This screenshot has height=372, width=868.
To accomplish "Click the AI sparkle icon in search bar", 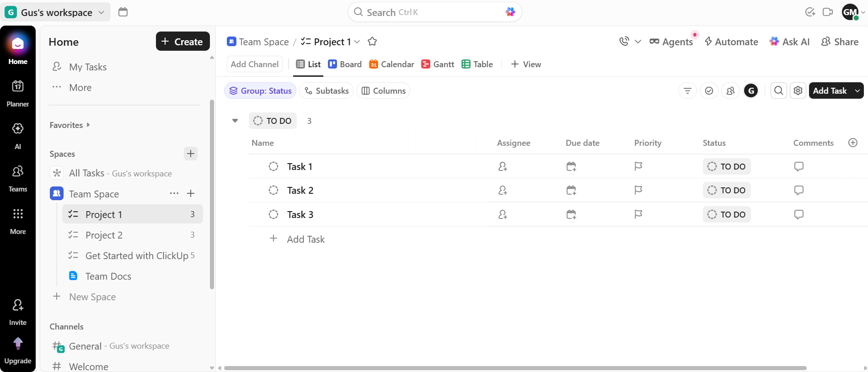I will [x=510, y=12].
